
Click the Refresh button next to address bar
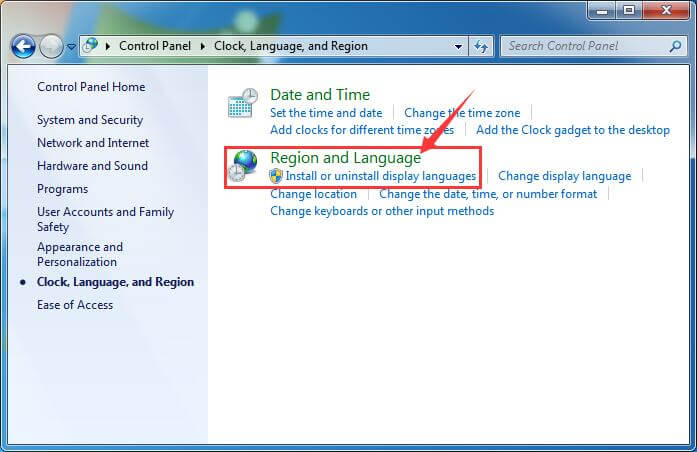481,46
